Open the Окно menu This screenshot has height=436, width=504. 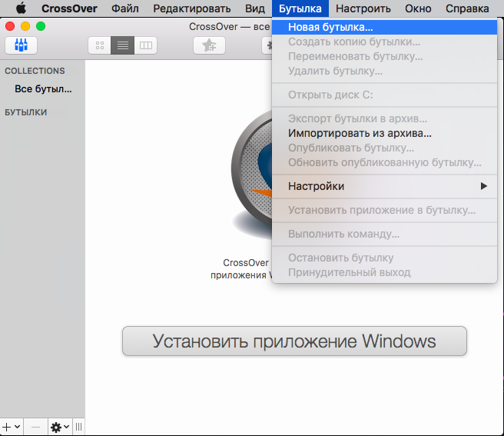click(x=418, y=8)
